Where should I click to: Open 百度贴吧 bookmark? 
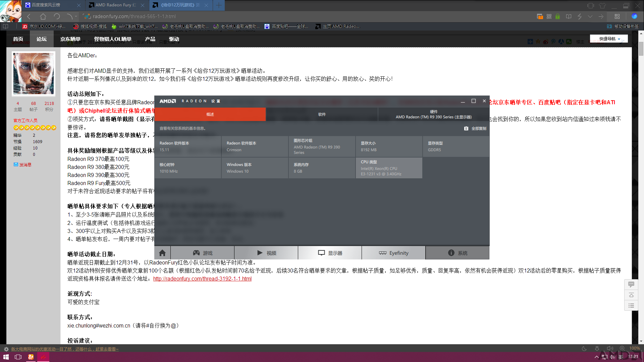[x=286, y=26]
